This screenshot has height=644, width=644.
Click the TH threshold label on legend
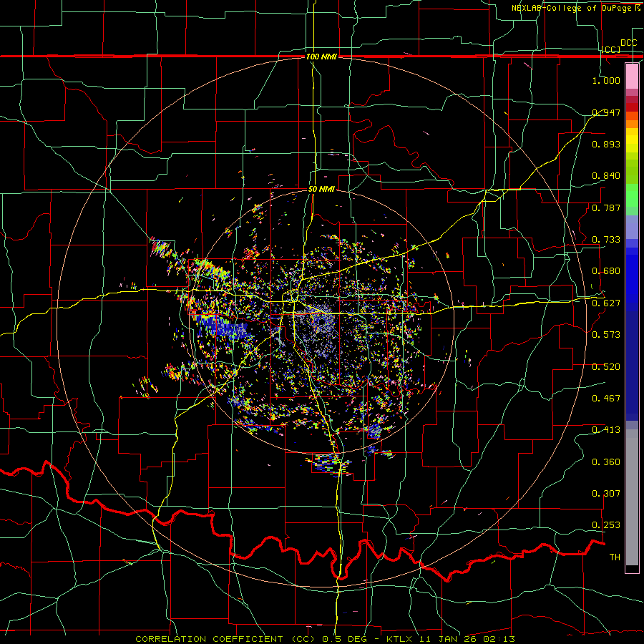pos(615,557)
